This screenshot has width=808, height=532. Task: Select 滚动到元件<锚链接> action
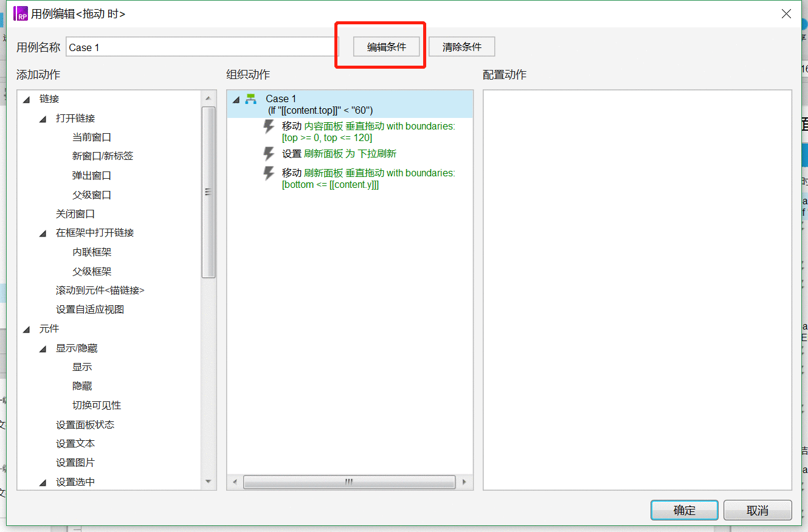100,291
